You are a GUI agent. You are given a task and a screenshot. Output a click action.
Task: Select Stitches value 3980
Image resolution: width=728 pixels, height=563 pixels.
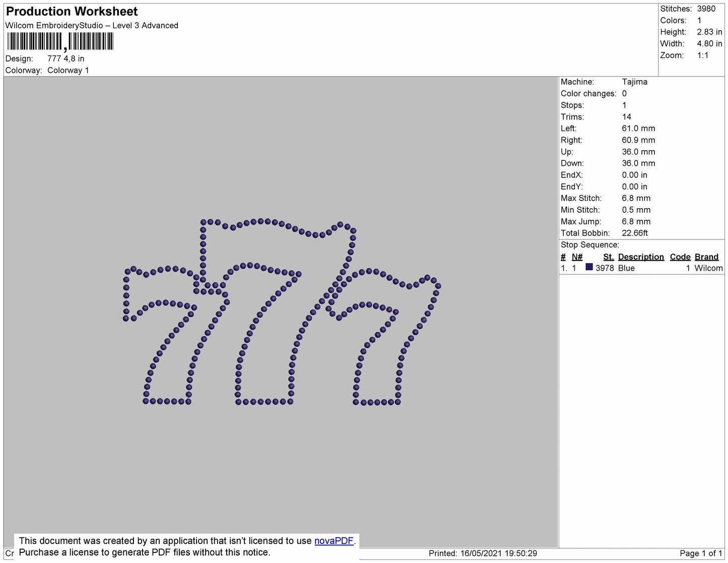(x=706, y=9)
